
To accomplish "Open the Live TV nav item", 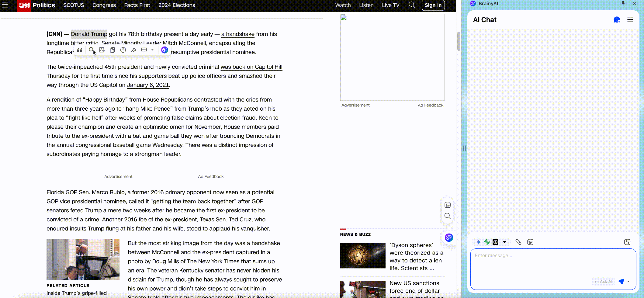I will click(391, 5).
